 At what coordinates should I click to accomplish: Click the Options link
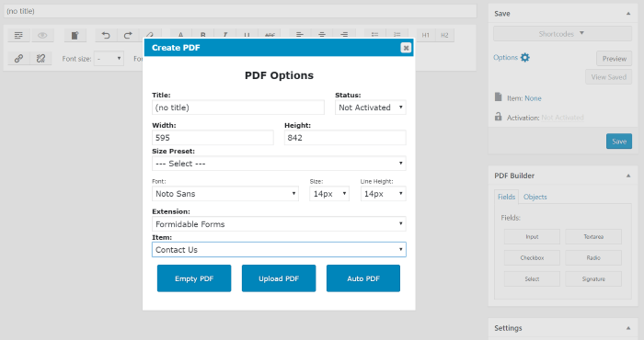(x=506, y=57)
